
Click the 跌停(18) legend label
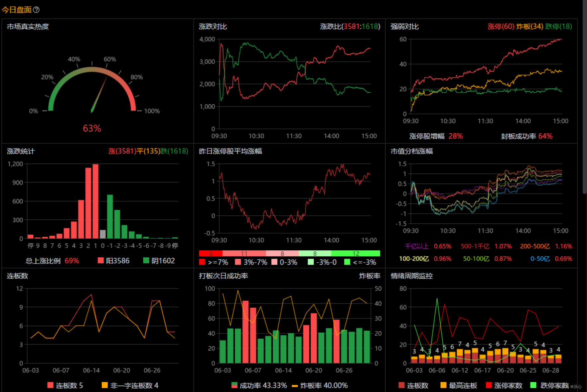coord(559,27)
